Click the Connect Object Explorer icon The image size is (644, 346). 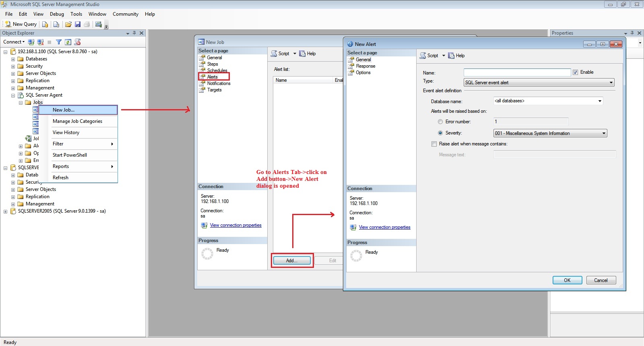31,42
